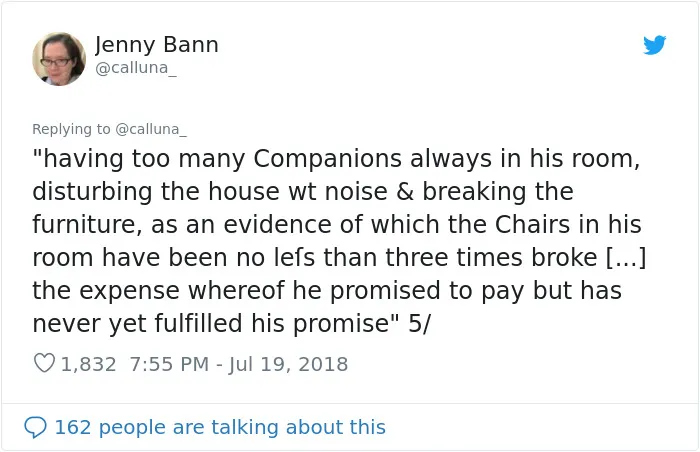The width and height of the screenshot is (700, 452).
Task: Click the word "Chairs" in the tweet body
Action: pos(533,224)
